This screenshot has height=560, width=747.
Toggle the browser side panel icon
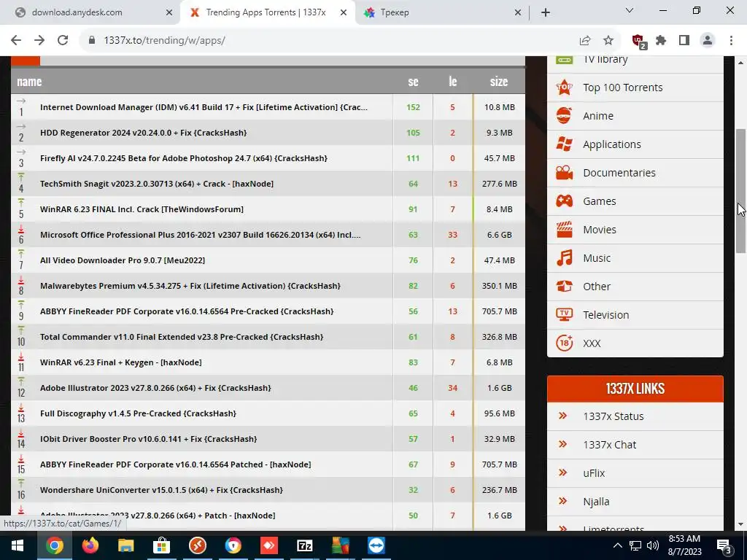click(x=684, y=40)
